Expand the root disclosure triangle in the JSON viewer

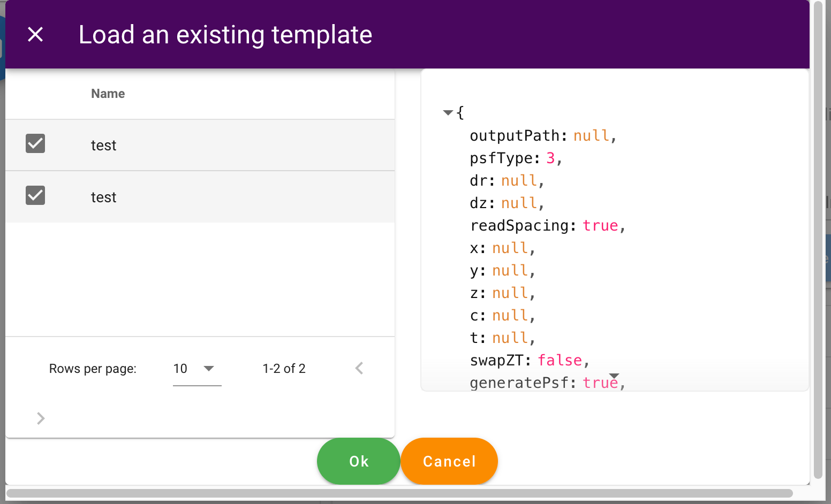447,112
